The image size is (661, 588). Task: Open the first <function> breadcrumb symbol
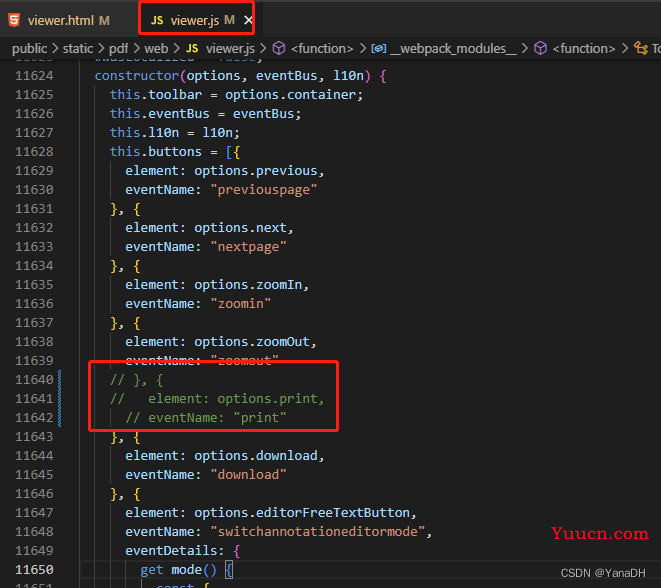[322, 48]
